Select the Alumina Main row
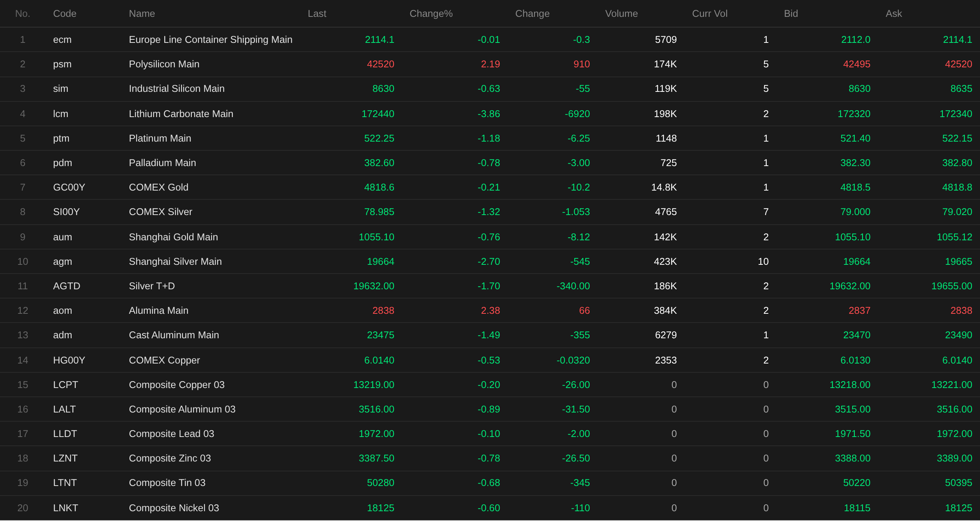The image size is (980, 525). [158, 311]
